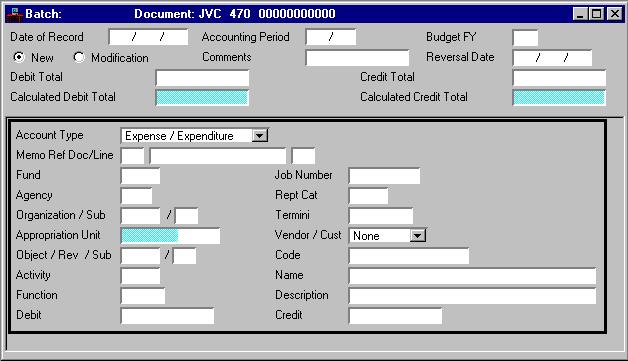Click the Function input field
The height and width of the screenshot is (361, 628).
[143, 296]
